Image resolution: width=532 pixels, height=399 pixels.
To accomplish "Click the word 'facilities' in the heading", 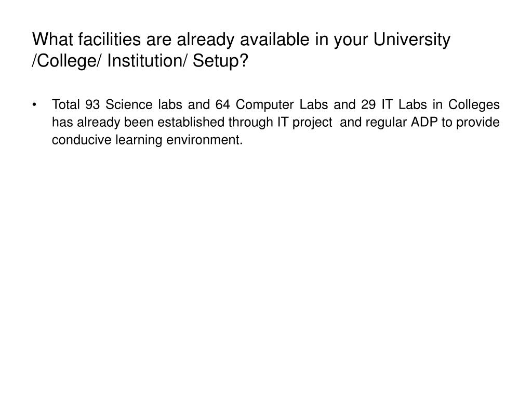I will tap(110, 39).
